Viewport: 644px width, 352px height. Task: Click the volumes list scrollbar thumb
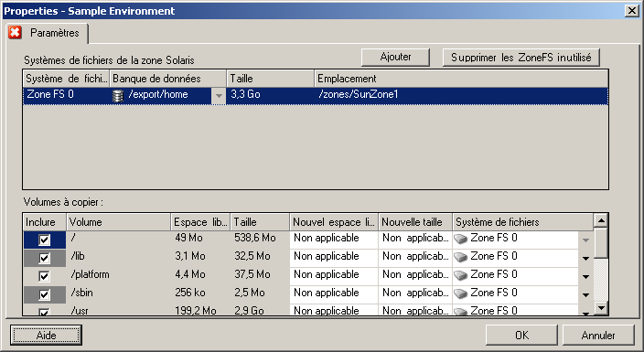point(601,243)
